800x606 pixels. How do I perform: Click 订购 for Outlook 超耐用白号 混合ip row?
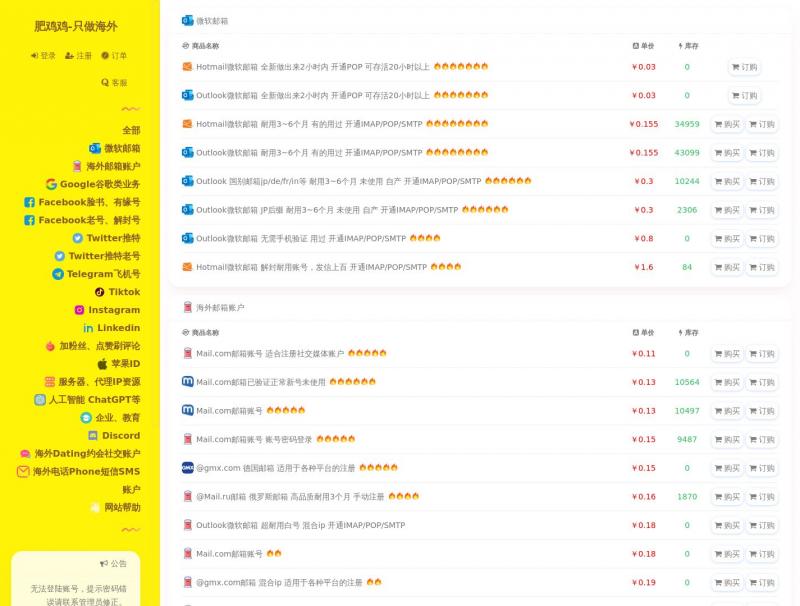click(762, 525)
